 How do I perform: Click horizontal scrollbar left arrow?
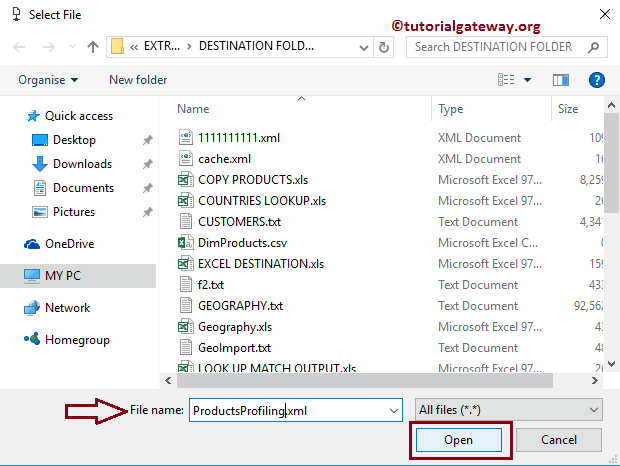pyautogui.click(x=168, y=381)
